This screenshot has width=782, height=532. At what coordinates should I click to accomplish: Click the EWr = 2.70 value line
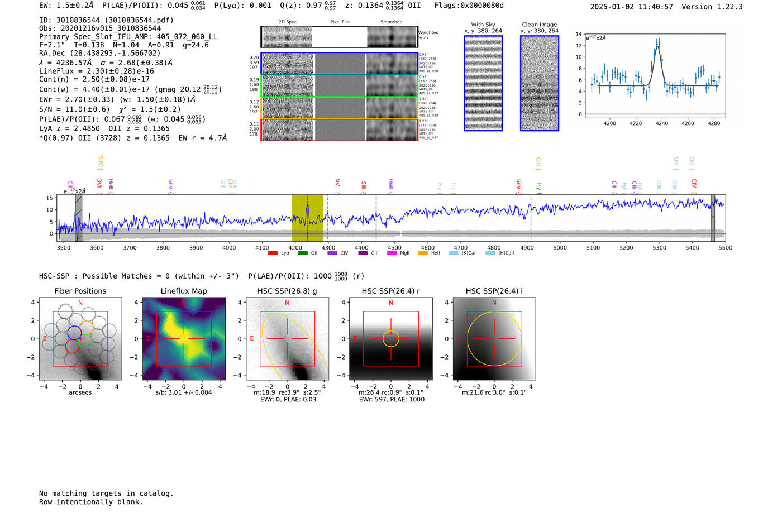(117, 99)
